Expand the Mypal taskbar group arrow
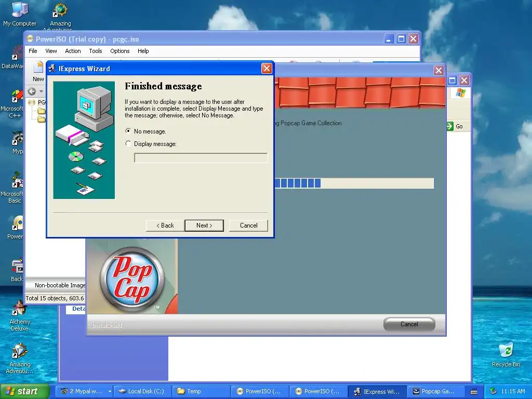The image size is (532, 399). click(110, 391)
